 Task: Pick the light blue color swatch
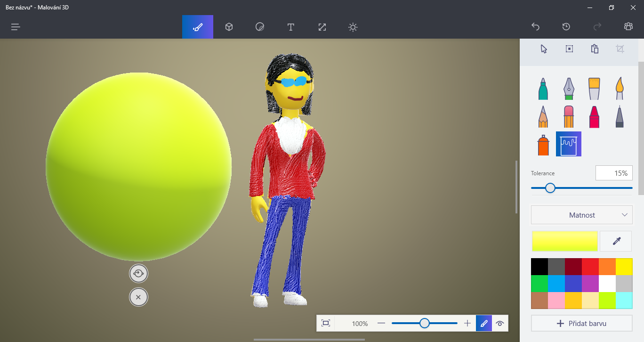(x=556, y=284)
